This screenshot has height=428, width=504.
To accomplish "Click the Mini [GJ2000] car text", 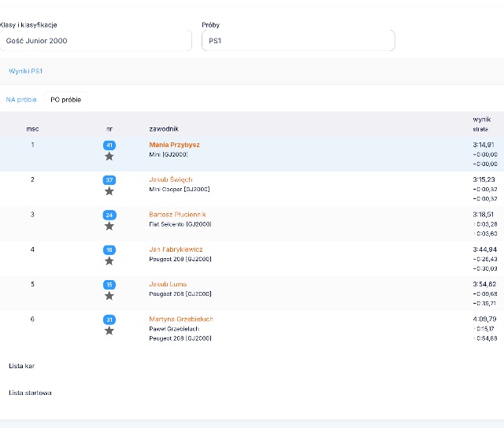I will (169, 154).
